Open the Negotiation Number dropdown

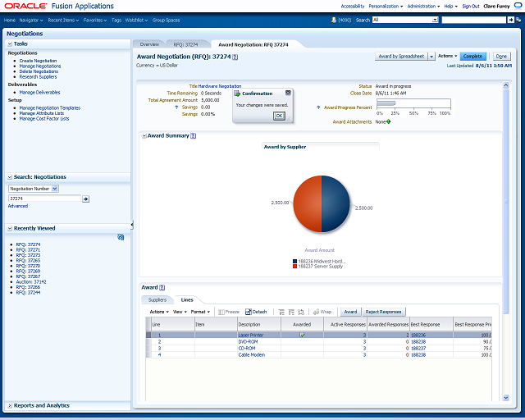[x=55, y=189]
